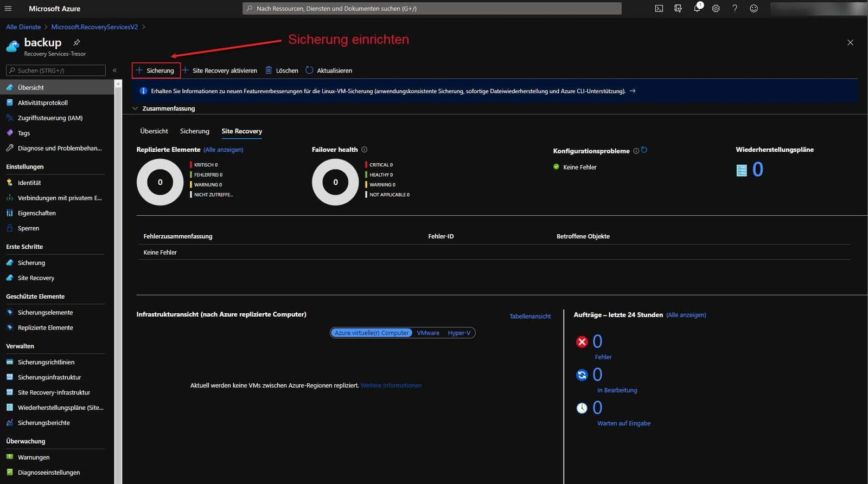The width and height of the screenshot is (868, 484).
Task: Open Cloud Shell from top bar
Action: click(x=659, y=9)
